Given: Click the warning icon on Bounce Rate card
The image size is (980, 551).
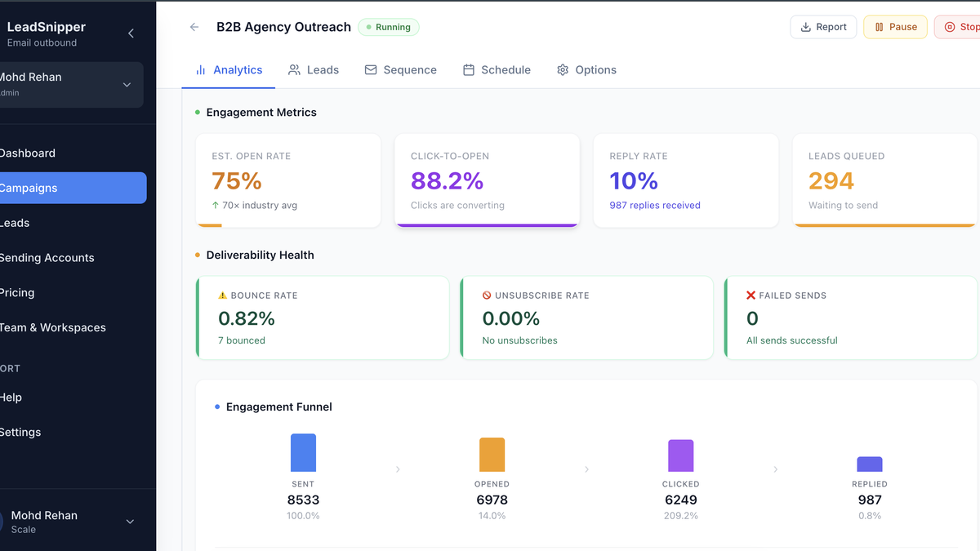Looking at the screenshot, I should [x=223, y=295].
